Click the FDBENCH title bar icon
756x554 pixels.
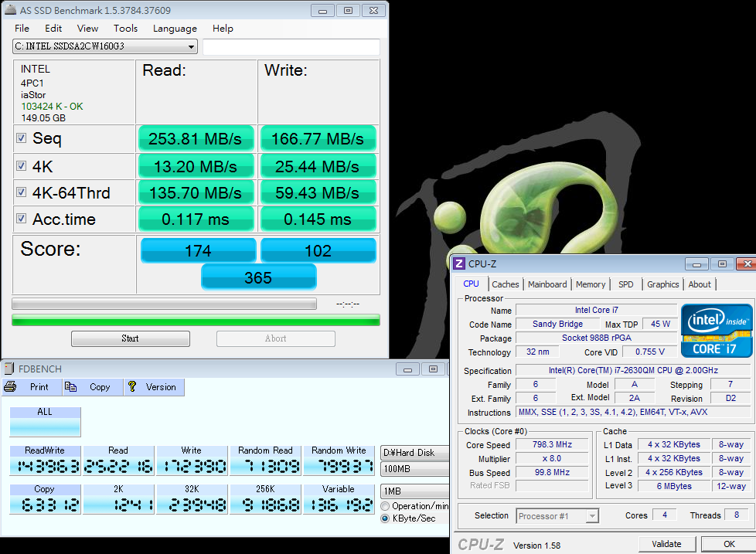pos(9,369)
